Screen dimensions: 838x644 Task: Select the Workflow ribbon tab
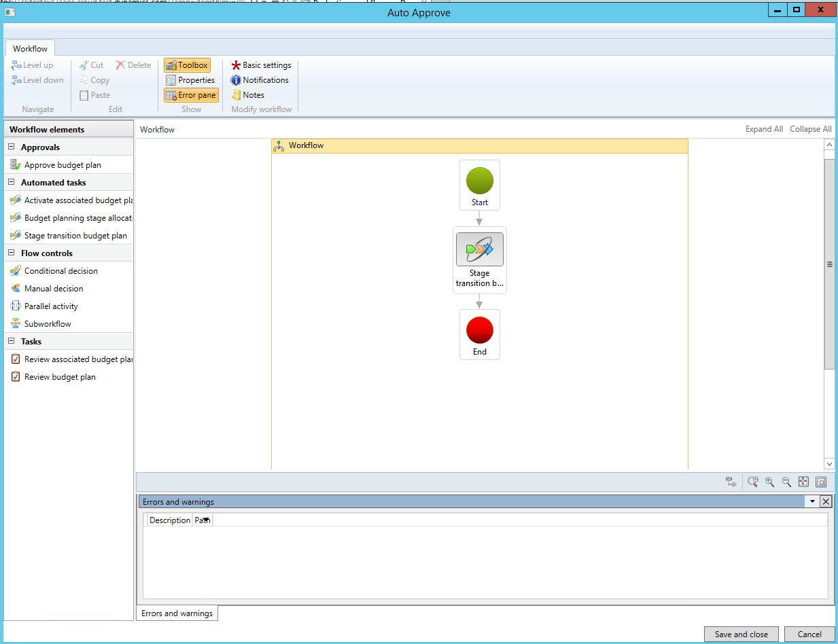tap(30, 48)
